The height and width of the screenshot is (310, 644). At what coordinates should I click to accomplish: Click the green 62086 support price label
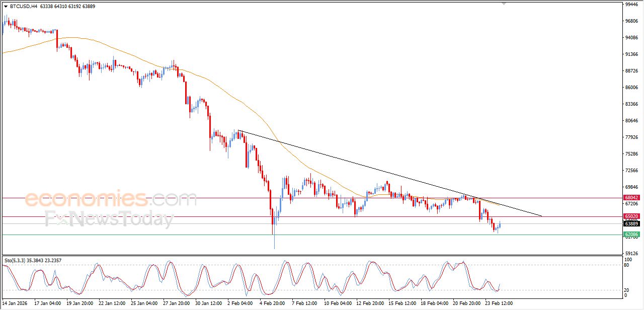631,235
